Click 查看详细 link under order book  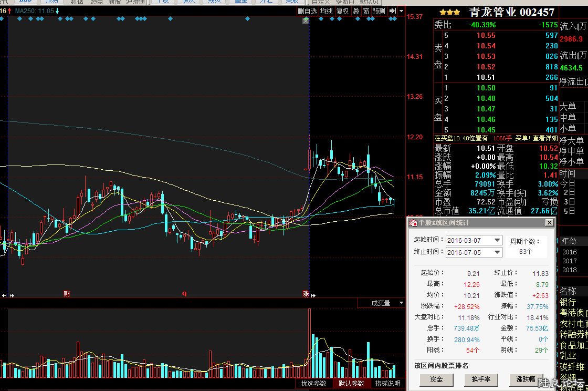click(545, 138)
